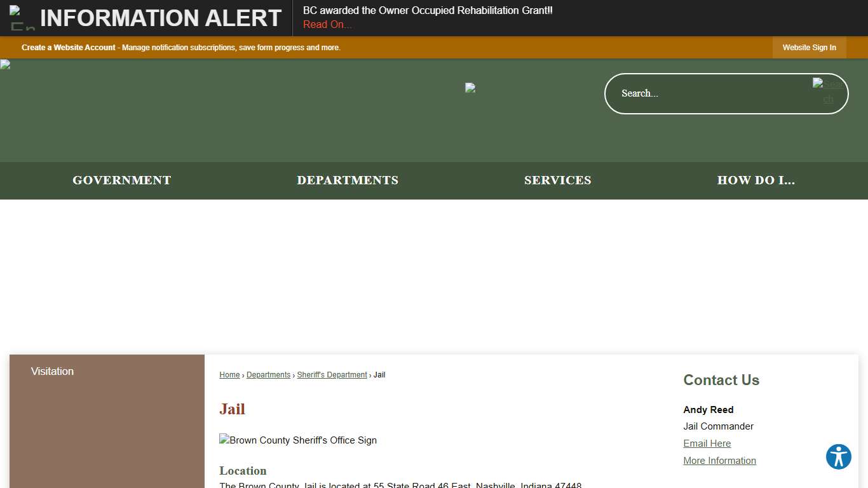This screenshot has width=868, height=488.
Task: Open More Information contact link
Action: [719, 461]
